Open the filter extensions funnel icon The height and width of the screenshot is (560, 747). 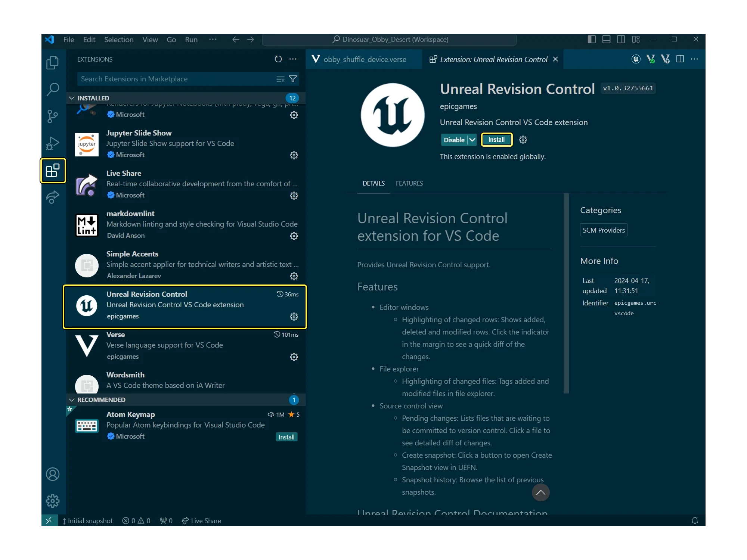pos(293,79)
